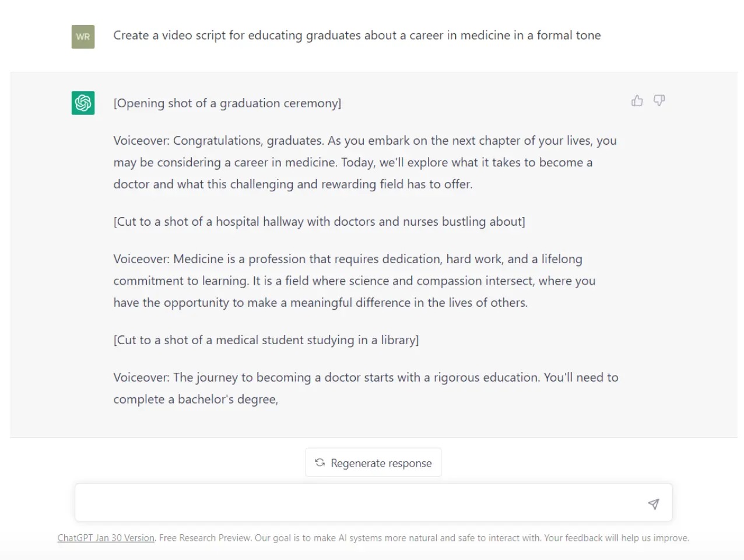
Task: Select the green OpenAI swirl icon
Action: coord(82,103)
